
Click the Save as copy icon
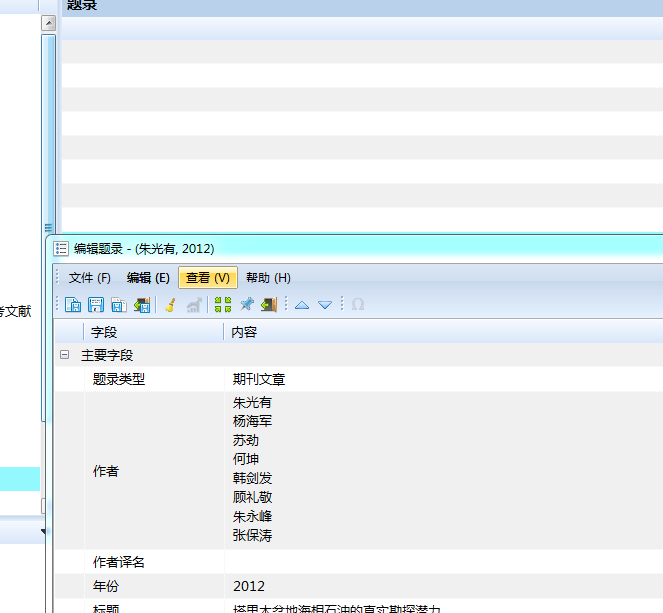click(x=119, y=304)
